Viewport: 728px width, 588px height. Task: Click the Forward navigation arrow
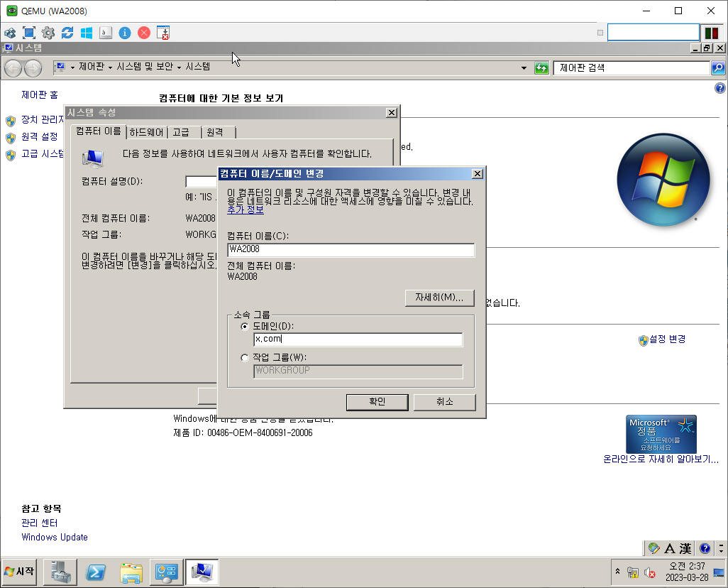(x=33, y=69)
